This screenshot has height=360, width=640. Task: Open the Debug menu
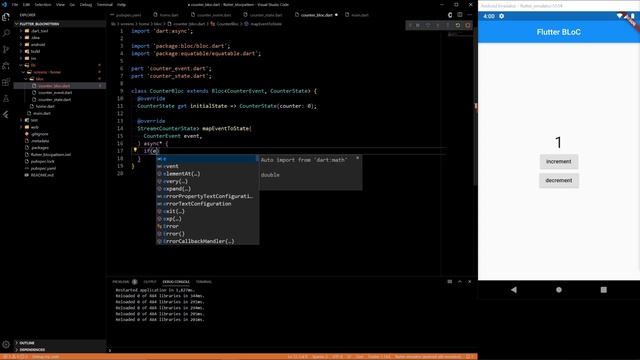pos(85,4)
